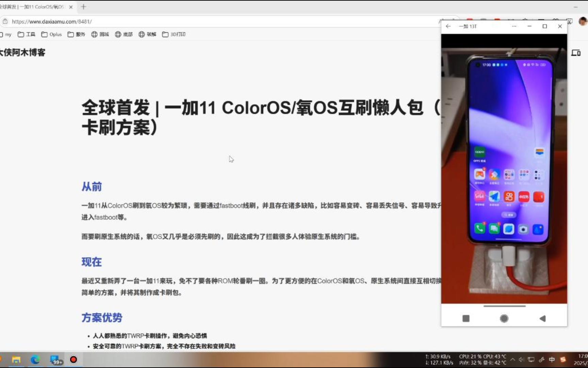
Task: Tap the triangle back button in mirror window
Action: (x=542, y=318)
